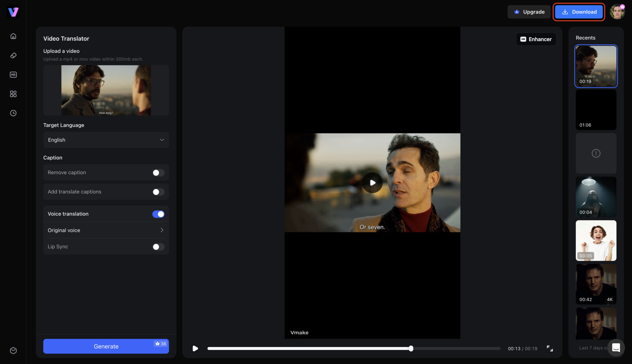Select the 00:19 recent video thumbnail
Image resolution: width=632 pixels, height=364 pixels.
596,66
